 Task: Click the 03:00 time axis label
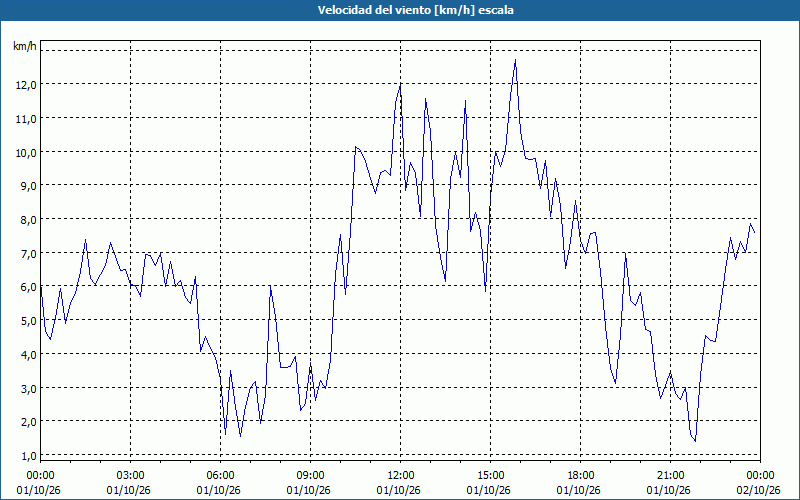click(131, 476)
